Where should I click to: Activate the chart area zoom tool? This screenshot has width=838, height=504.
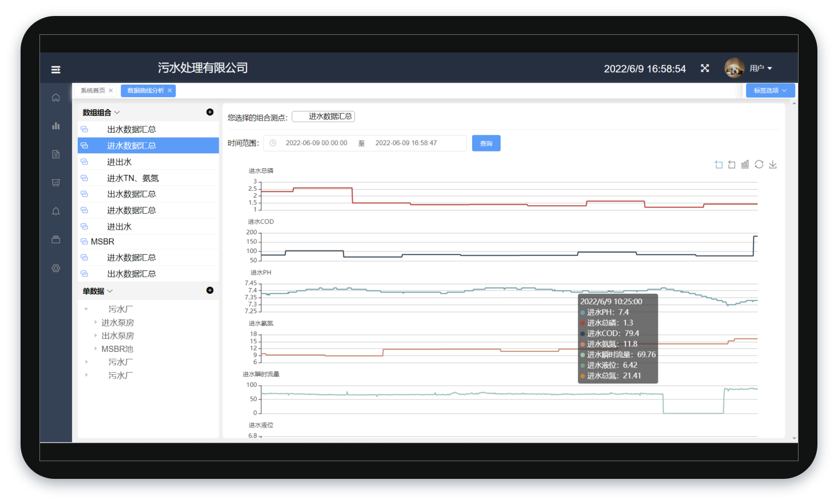719,165
